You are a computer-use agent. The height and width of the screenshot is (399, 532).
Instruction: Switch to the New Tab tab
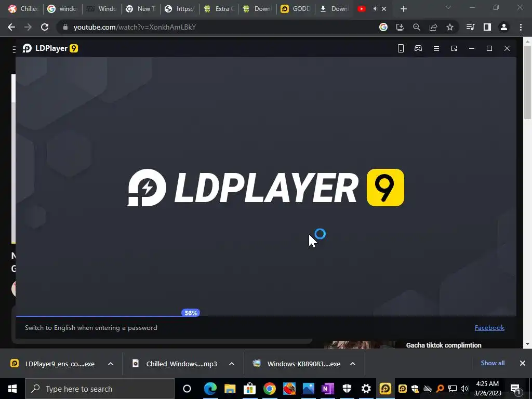click(x=140, y=9)
